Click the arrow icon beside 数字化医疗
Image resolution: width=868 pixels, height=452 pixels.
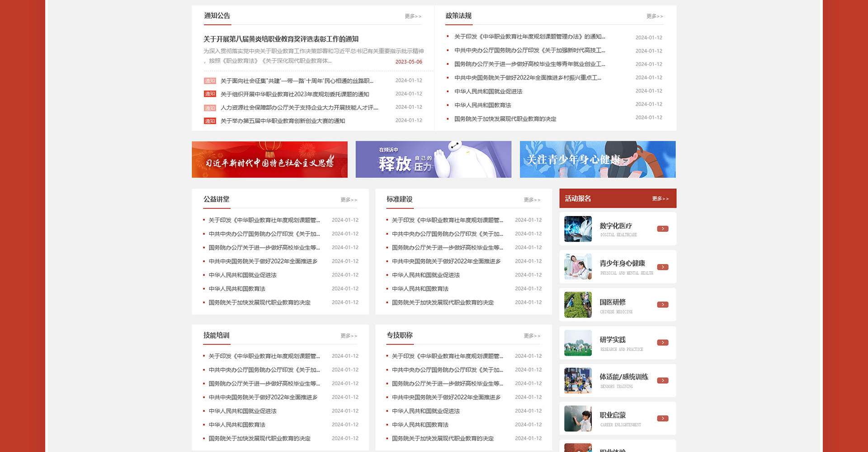662,229
